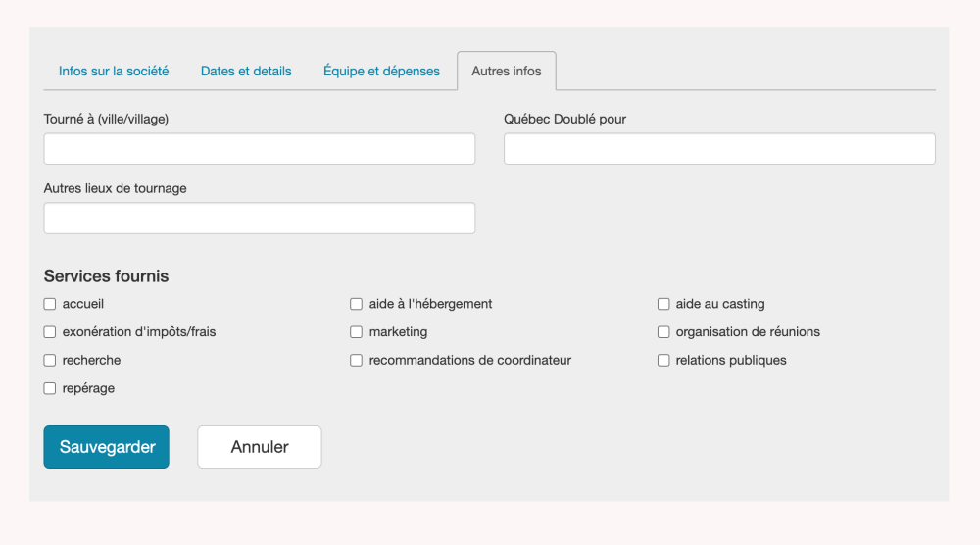The height and width of the screenshot is (545, 980).
Task: Focus the Québec Doublé pour input
Action: click(x=719, y=149)
